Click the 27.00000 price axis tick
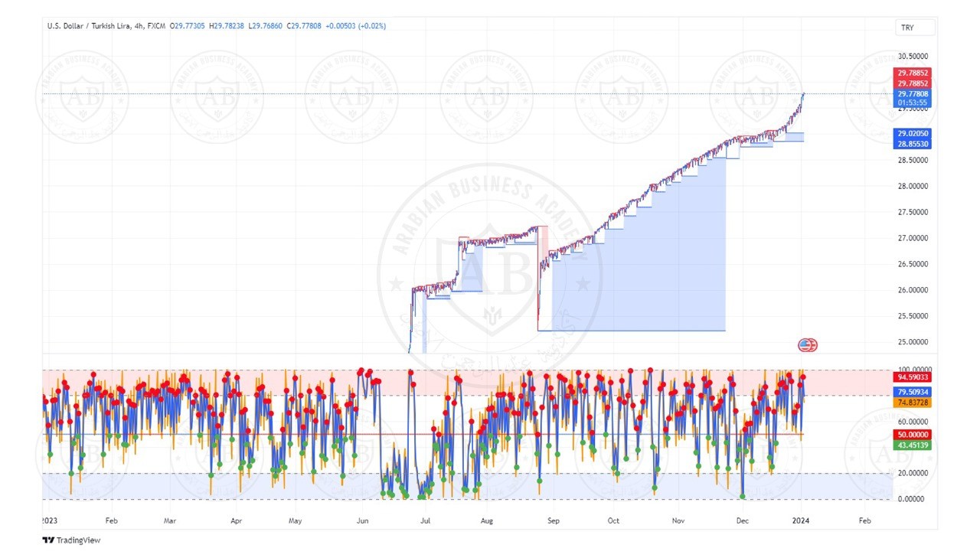The height and width of the screenshot is (551, 980). pos(913,238)
